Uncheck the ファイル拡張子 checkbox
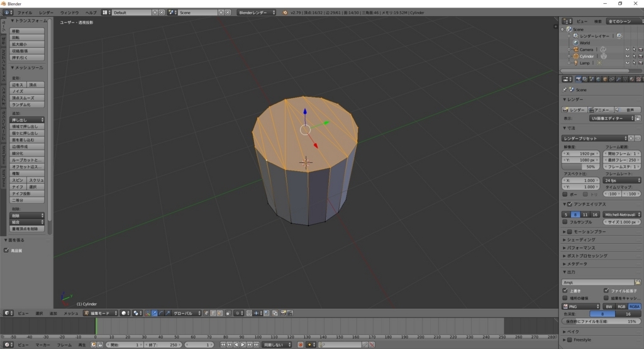 [x=606, y=291]
